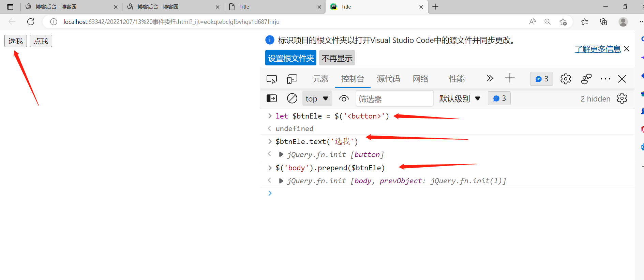The image size is (644, 280).
Task: Click the console prompt input line
Action: (447, 193)
